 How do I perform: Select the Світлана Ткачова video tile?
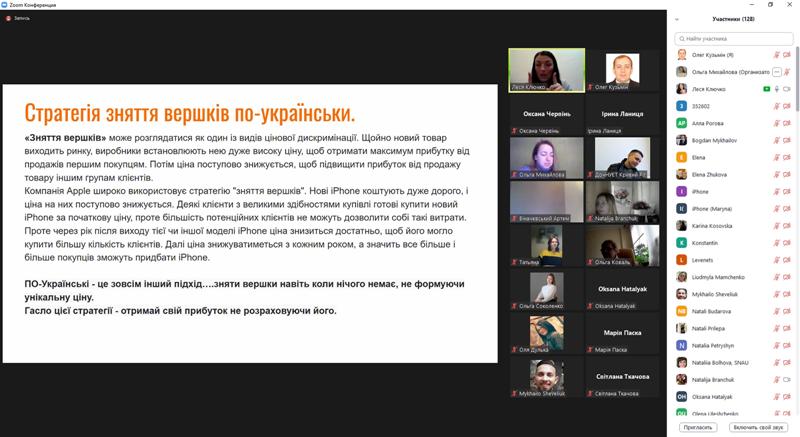pos(622,377)
